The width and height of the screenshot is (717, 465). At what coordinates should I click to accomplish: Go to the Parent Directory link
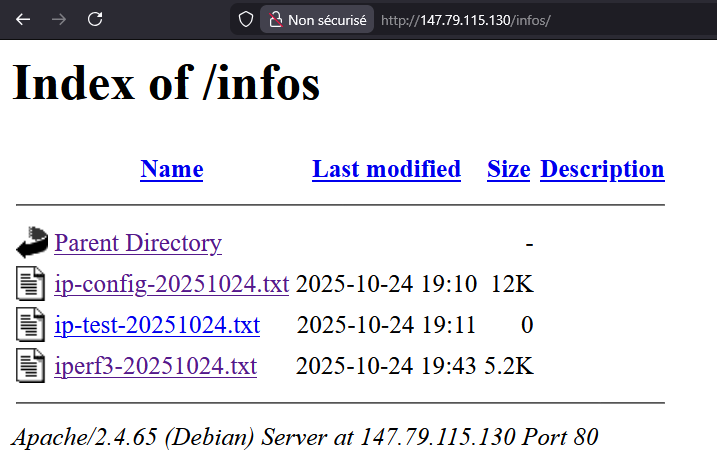(138, 243)
